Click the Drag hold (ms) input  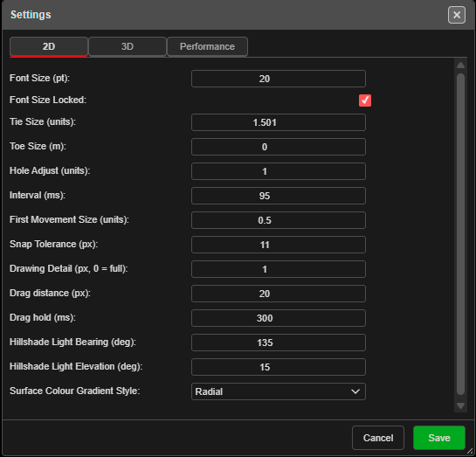click(x=279, y=318)
